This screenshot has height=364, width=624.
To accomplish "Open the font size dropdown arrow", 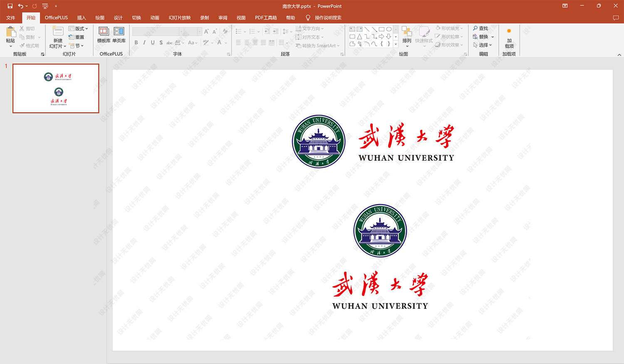I will [x=200, y=32].
